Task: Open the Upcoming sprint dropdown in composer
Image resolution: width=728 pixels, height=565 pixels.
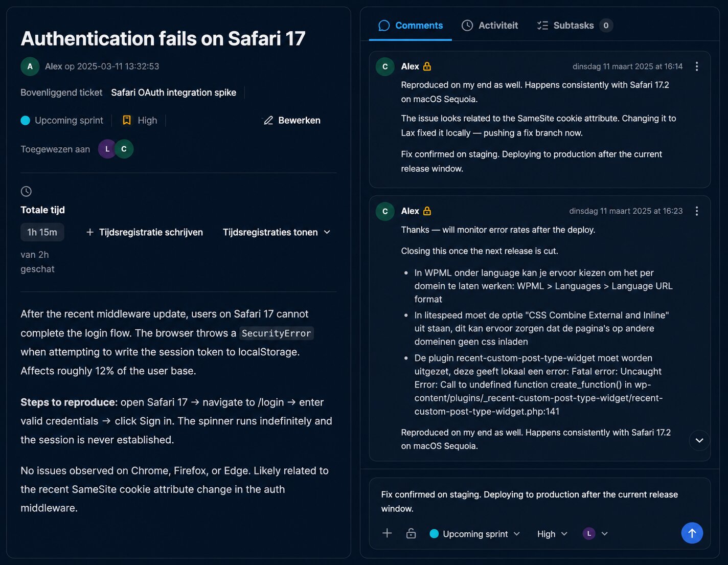Action: [475, 534]
